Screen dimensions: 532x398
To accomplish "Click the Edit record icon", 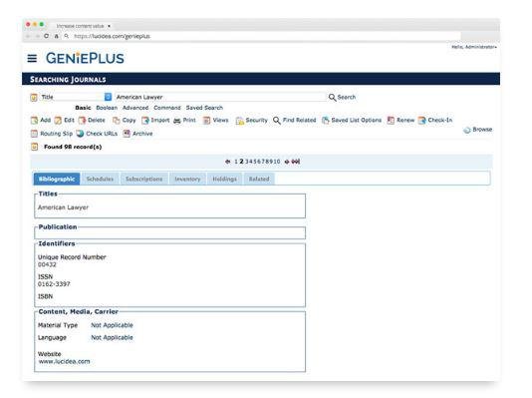I will coord(59,121).
